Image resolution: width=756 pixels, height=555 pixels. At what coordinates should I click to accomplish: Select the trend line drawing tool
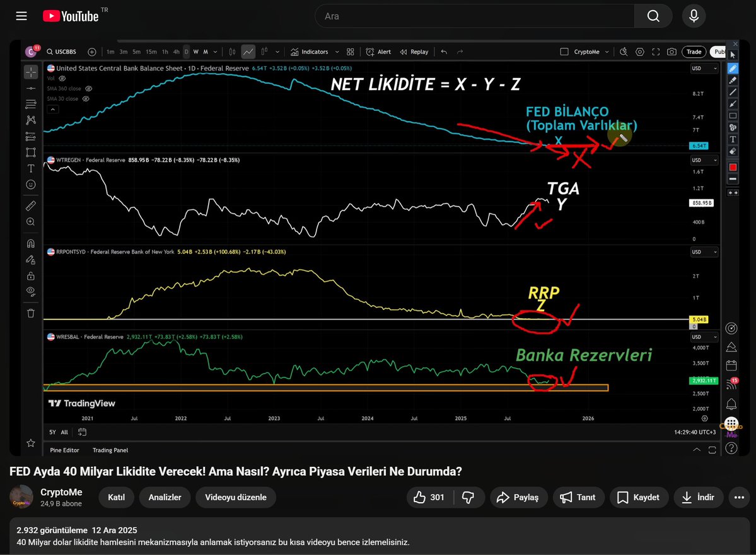[30, 88]
